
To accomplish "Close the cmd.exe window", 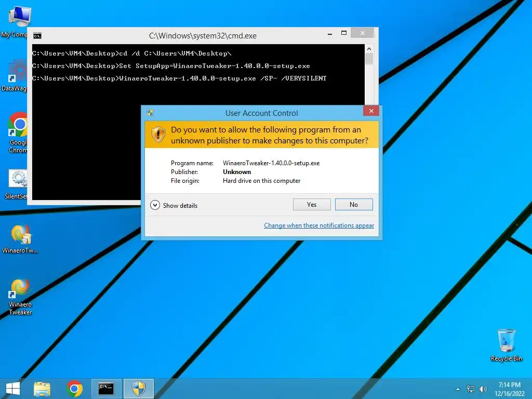I will 362,33.
